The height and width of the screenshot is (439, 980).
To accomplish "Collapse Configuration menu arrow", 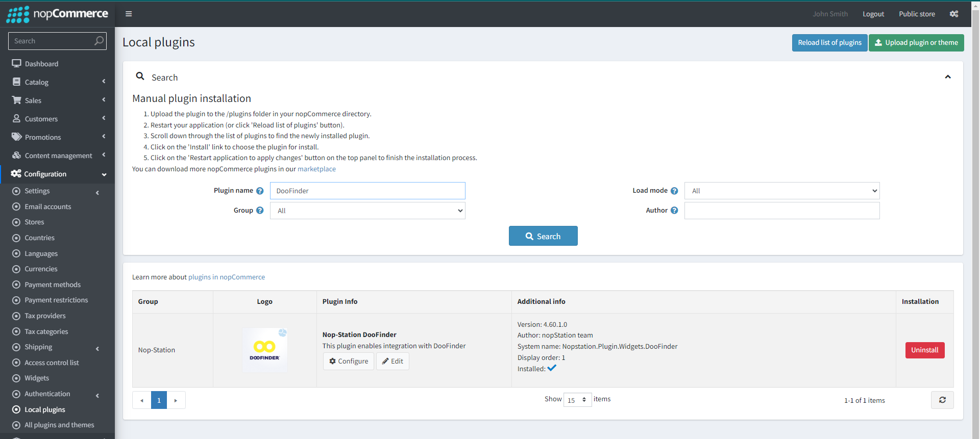I will coord(104,174).
